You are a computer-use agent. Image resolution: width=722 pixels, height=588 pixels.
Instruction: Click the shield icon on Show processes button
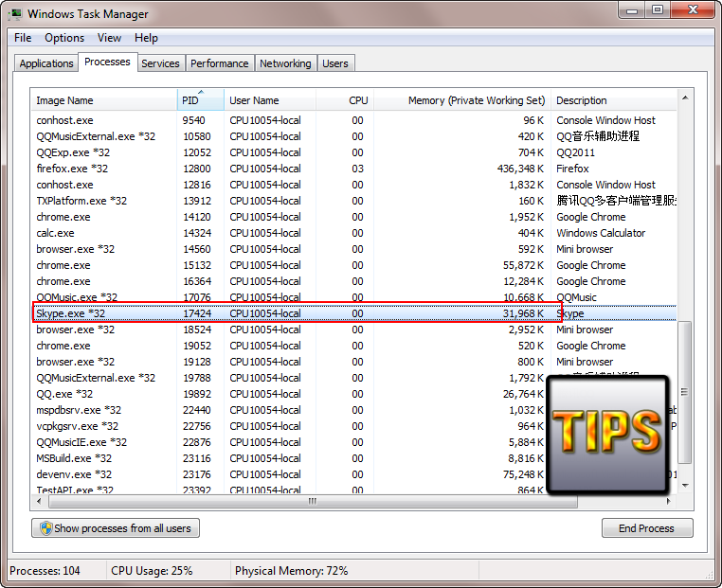[x=45, y=528]
